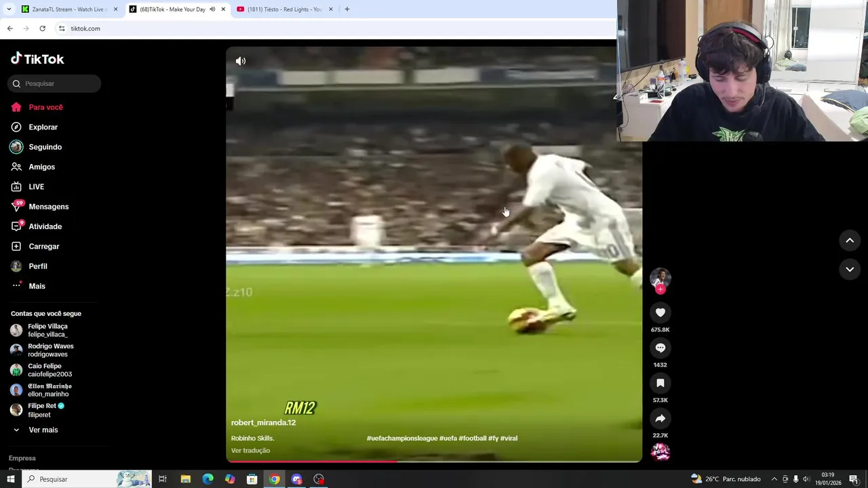Follow creator via red plus badge
Screen dimensions: 868x488
click(x=660, y=289)
